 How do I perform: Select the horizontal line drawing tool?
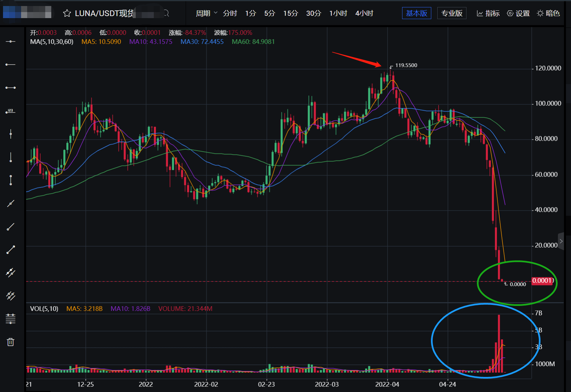(11, 41)
